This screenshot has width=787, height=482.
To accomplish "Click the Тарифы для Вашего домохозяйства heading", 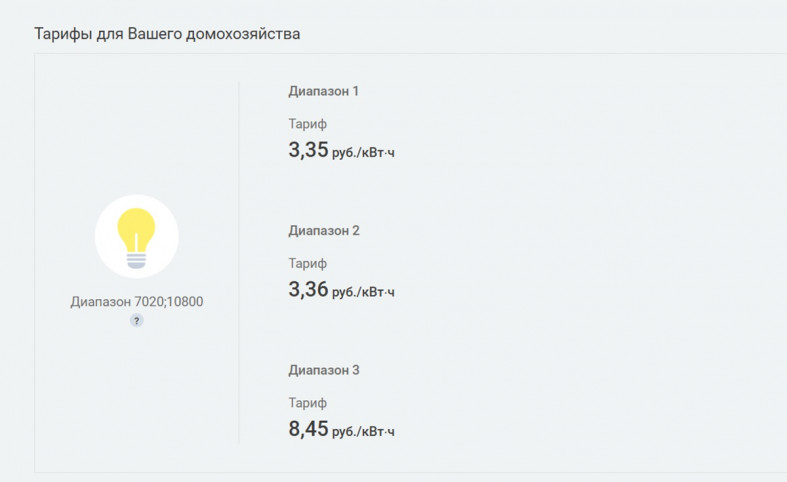I will 167,34.
